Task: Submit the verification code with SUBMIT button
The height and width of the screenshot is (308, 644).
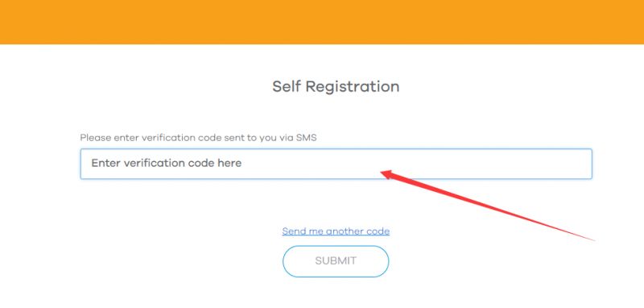Action: pos(336,261)
